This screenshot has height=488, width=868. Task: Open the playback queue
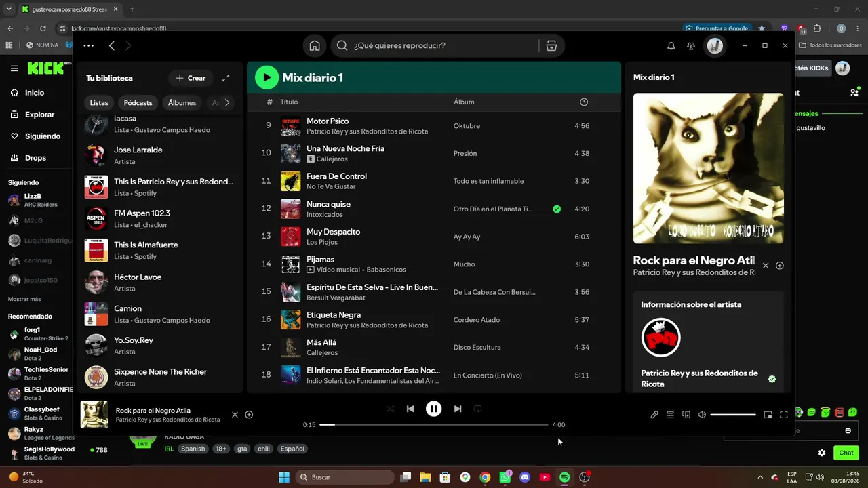pyautogui.click(x=670, y=415)
